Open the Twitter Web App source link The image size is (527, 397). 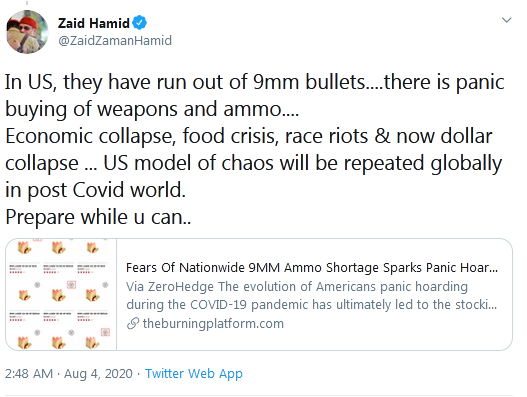tap(194, 373)
